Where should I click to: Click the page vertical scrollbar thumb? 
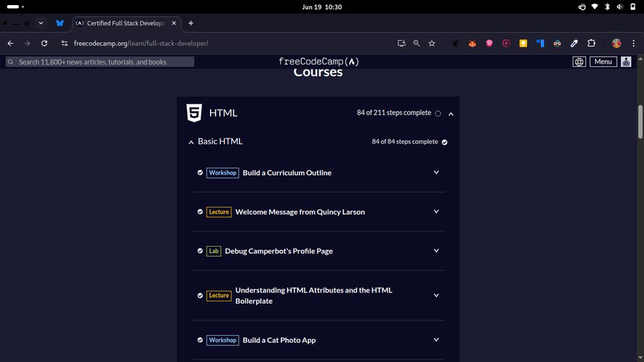[640, 122]
